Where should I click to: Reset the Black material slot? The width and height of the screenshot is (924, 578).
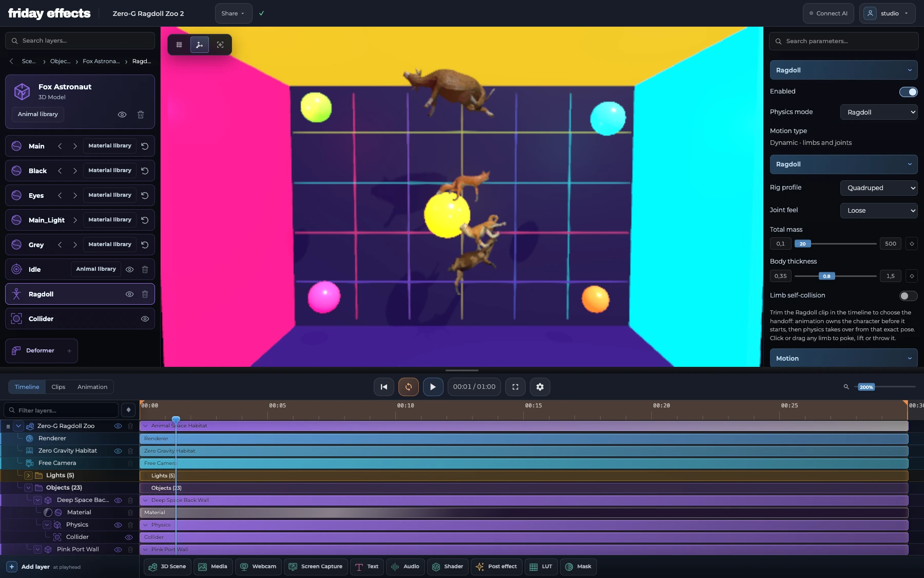click(x=145, y=171)
